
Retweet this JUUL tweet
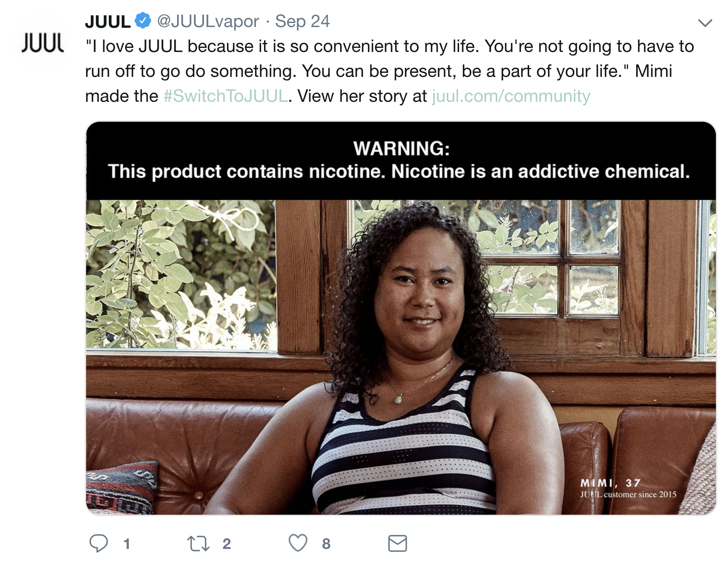click(198, 544)
